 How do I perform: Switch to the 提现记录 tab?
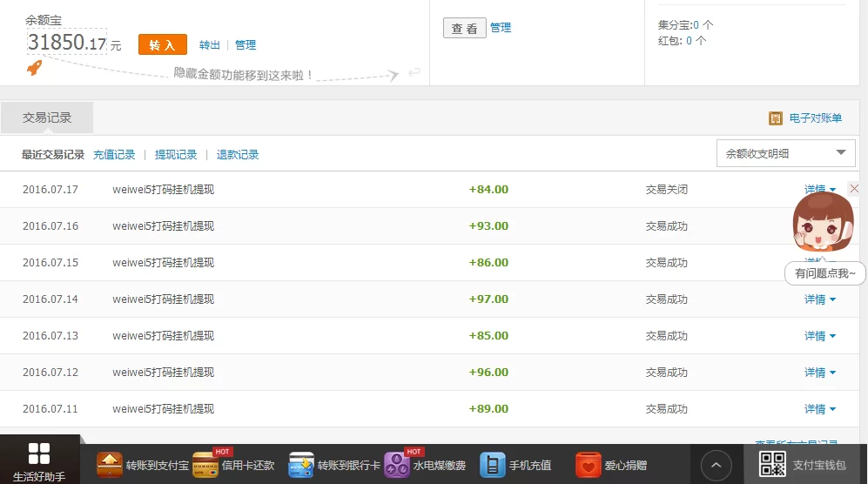176,155
